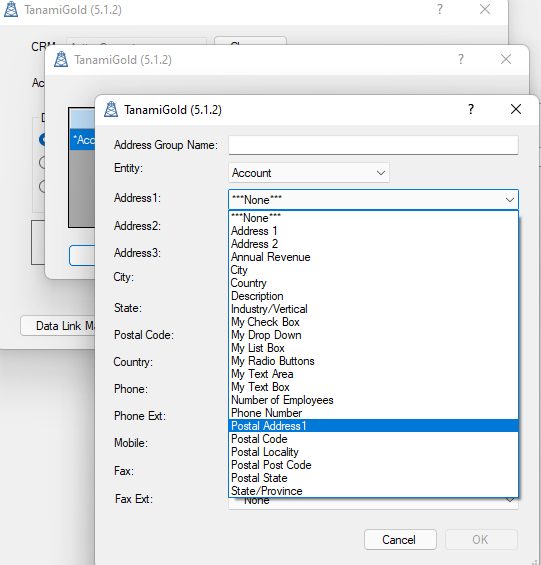The height and width of the screenshot is (565, 541).
Task: Click the Address Group Name text field
Action: pos(373,145)
